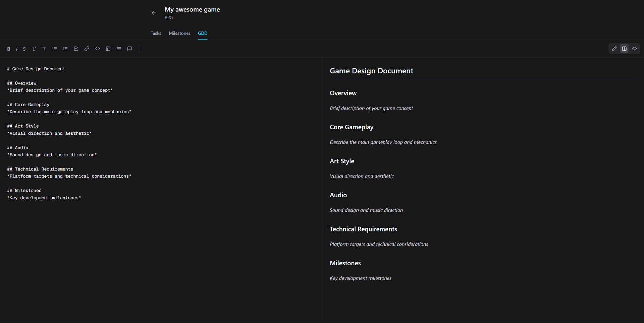
Task: Select the split view layout mode
Action: [x=624, y=49]
